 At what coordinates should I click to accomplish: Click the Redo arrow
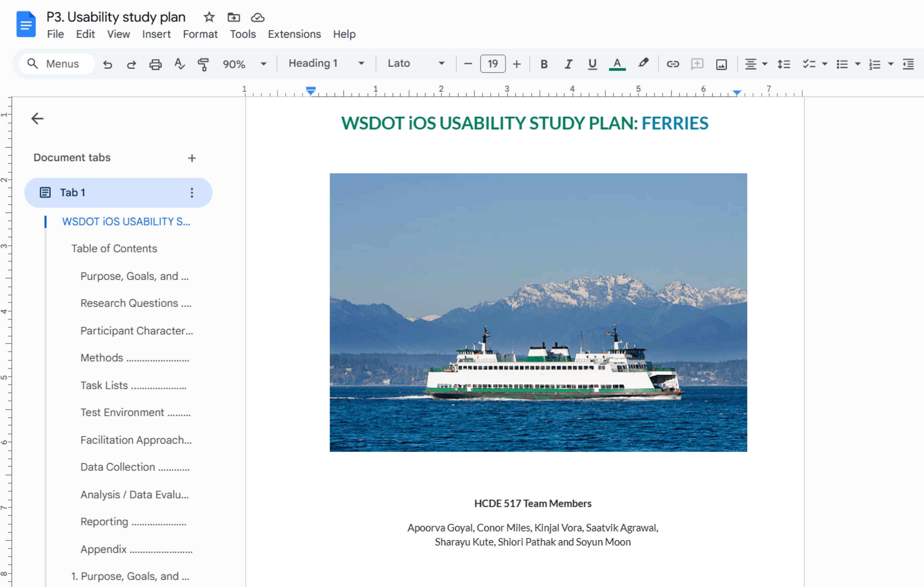pos(132,64)
